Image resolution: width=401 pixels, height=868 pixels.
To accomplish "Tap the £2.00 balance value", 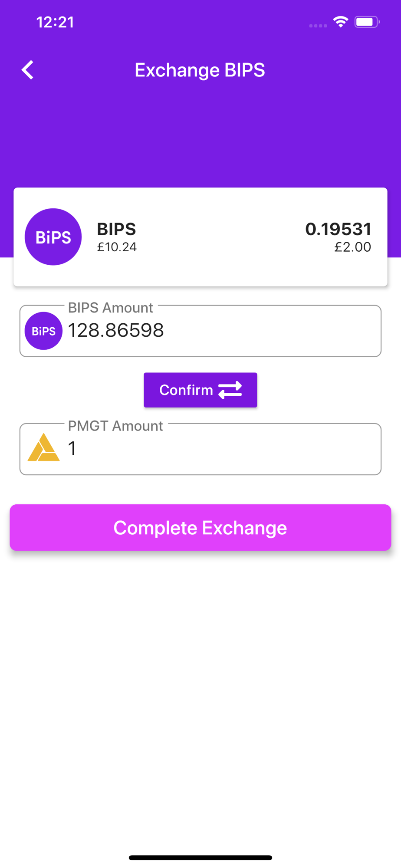I will tap(352, 247).
